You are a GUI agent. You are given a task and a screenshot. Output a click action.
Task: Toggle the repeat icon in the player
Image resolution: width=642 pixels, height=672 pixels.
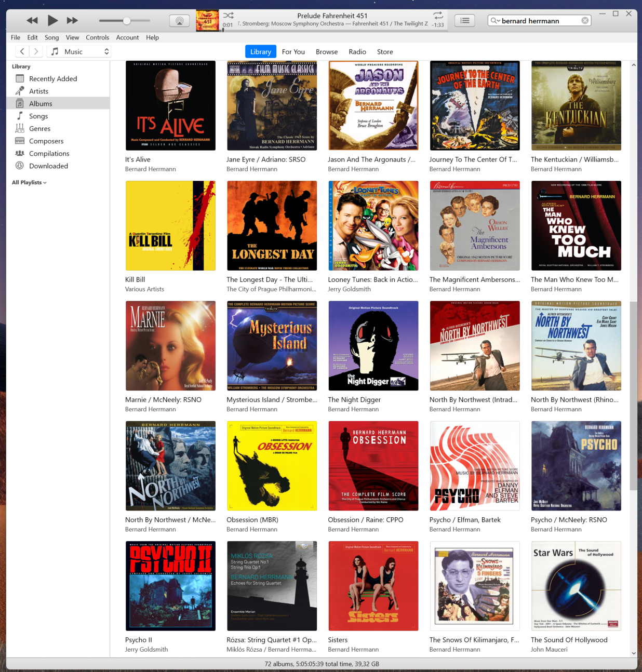coord(438,15)
